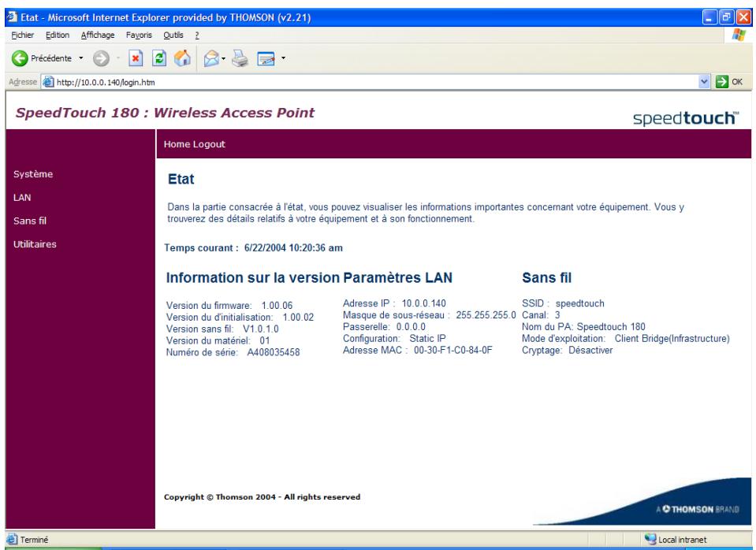
Task: Click the speedtouch logo
Action: pos(686,118)
